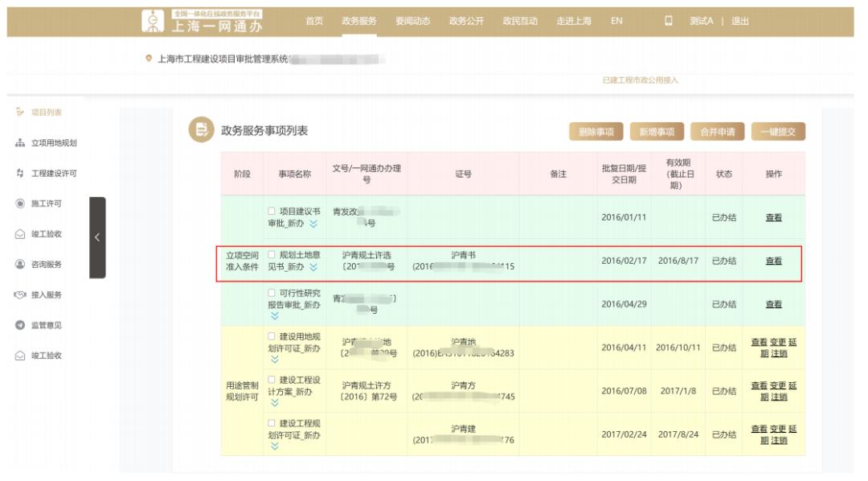Open the 政务服务 navigation tab
The height and width of the screenshot is (481, 868).
(358, 21)
